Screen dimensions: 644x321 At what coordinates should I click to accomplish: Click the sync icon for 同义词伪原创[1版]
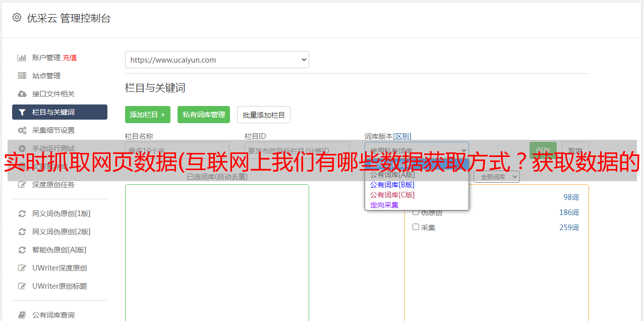(x=22, y=213)
